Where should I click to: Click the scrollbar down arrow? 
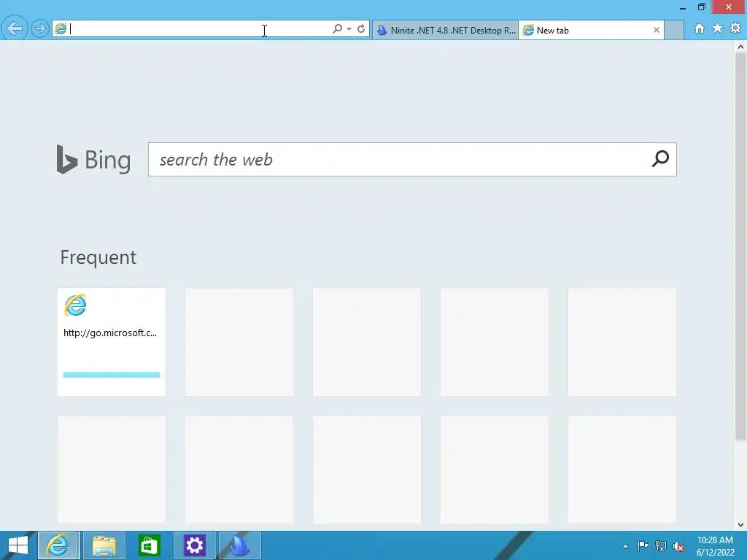pyautogui.click(x=740, y=525)
